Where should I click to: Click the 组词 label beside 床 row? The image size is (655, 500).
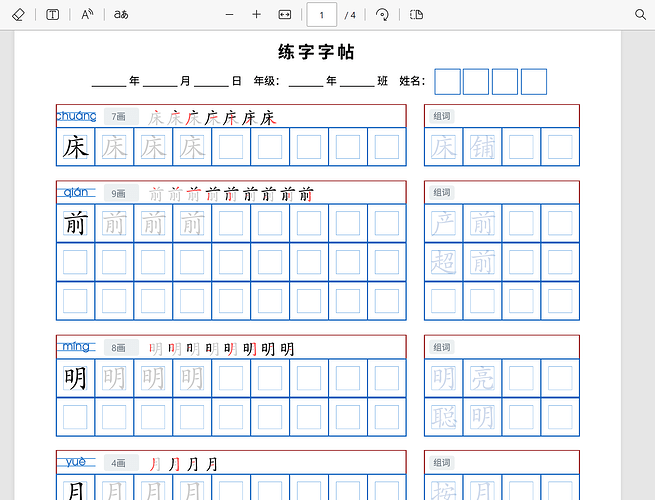tap(442, 116)
